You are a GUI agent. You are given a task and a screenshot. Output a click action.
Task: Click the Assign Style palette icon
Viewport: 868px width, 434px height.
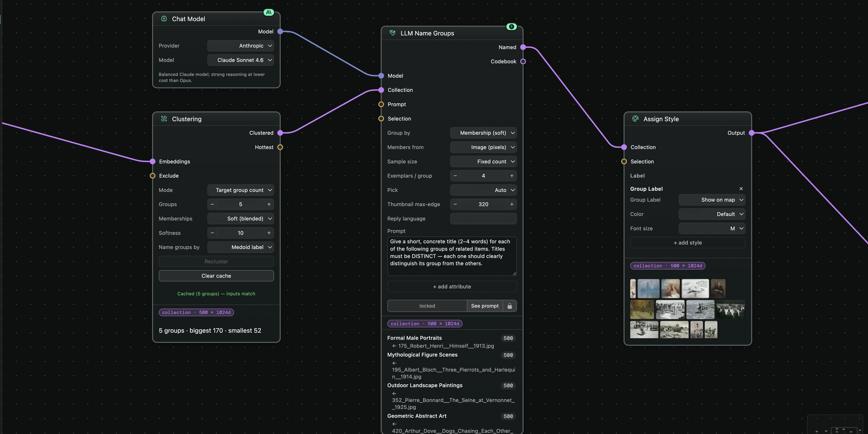[x=635, y=119]
